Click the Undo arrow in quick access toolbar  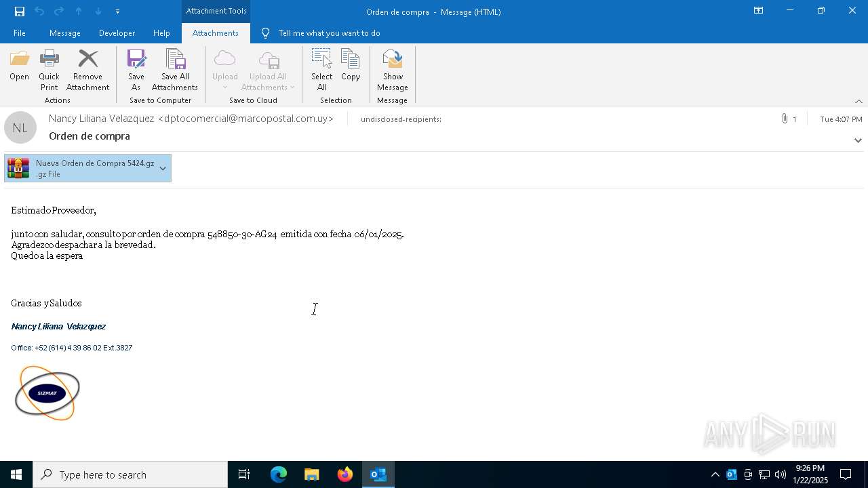pyautogui.click(x=39, y=12)
